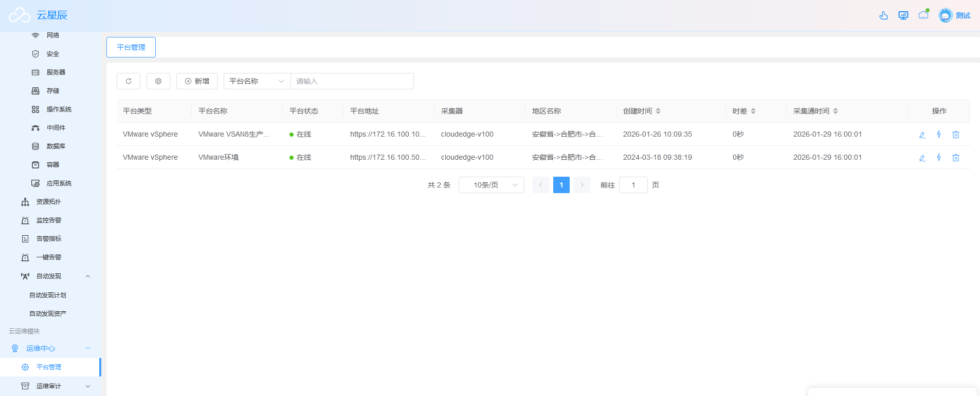Click the VMware环境 name cell
This screenshot has width=980, height=396.
(x=219, y=157)
